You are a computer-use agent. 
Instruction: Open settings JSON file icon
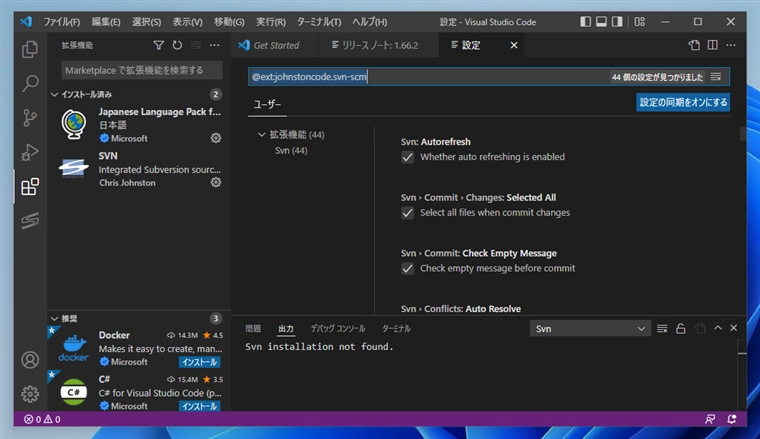pyautogui.click(x=694, y=45)
